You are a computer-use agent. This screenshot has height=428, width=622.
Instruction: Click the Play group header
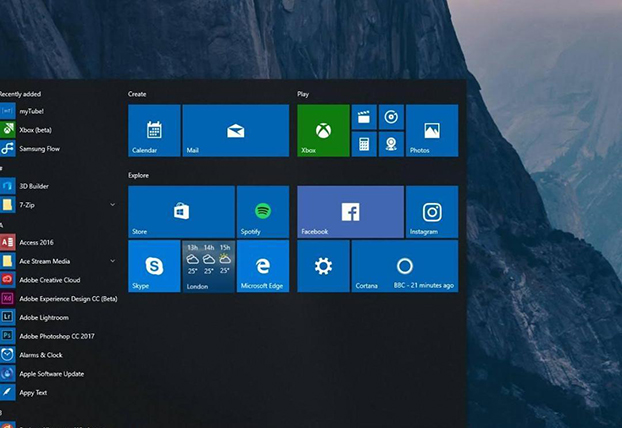pos(303,94)
